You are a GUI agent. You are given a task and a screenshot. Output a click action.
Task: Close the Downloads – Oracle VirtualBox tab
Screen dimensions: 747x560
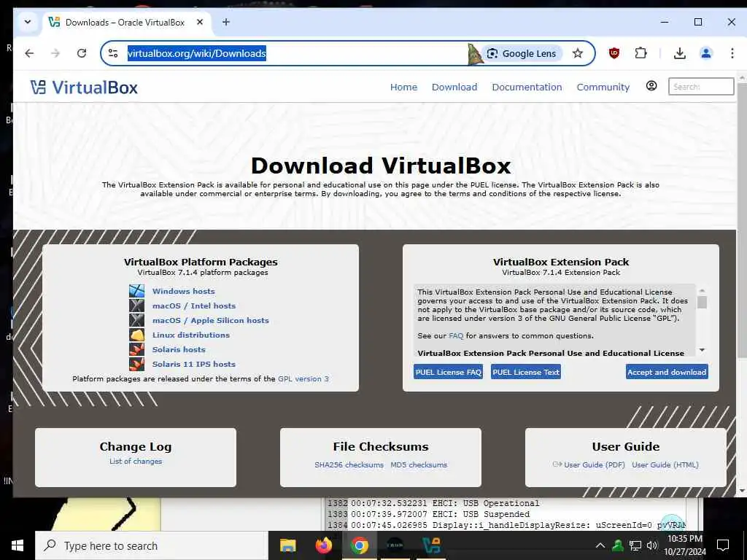[x=200, y=22]
